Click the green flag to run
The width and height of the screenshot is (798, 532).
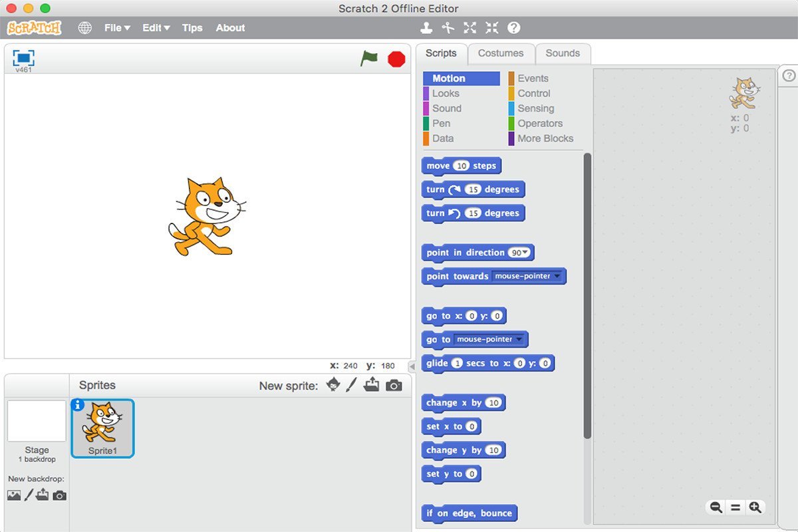(x=369, y=59)
